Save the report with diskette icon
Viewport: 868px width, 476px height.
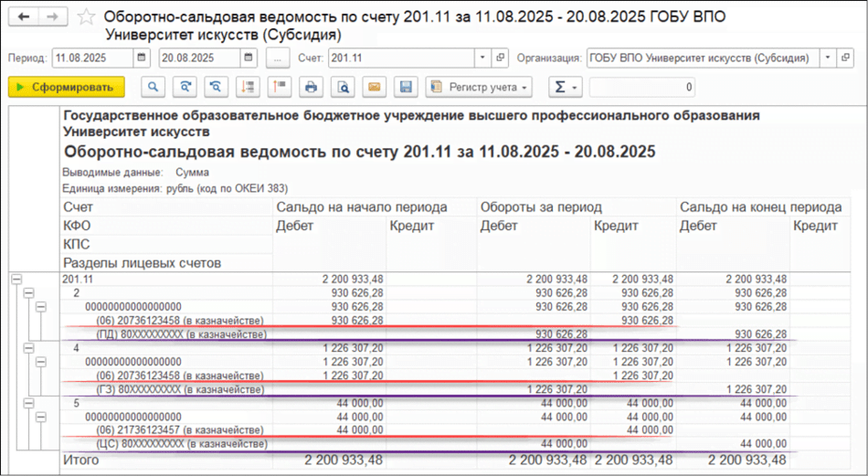coord(406,87)
